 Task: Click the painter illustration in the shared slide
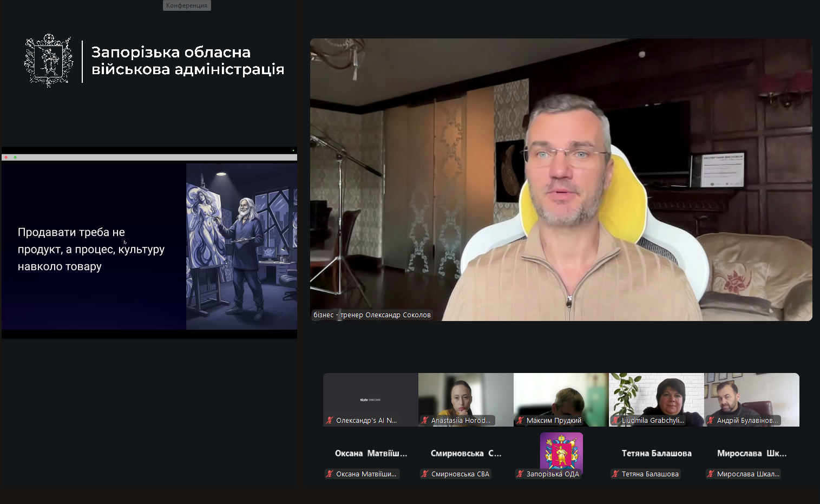(x=241, y=246)
